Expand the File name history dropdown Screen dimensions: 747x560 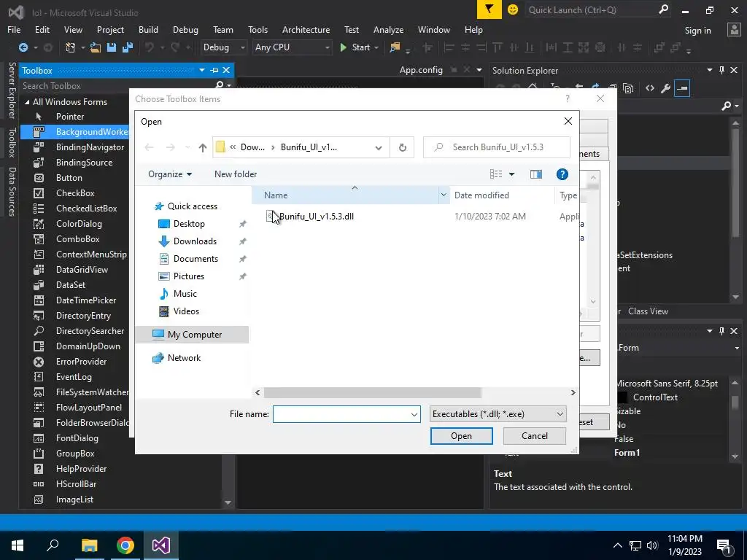point(414,414)
